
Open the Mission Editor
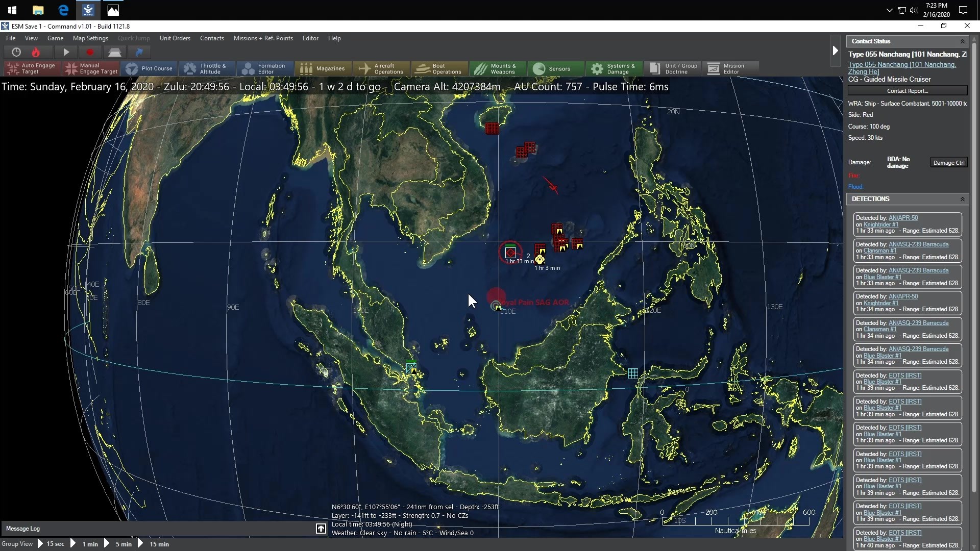pyautogui.click(x=731, y=68)
